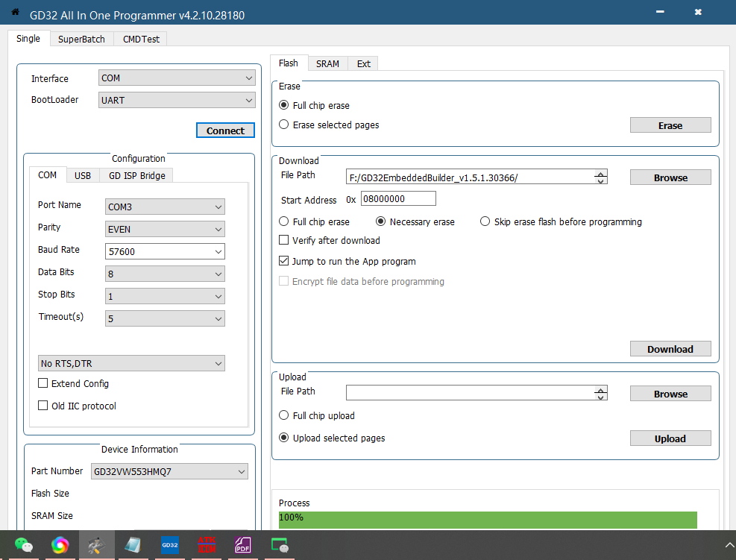Click the download File Path spinner arrows
Image resolution: width=736 pixels, height=560 pixels.
(600, 177)
